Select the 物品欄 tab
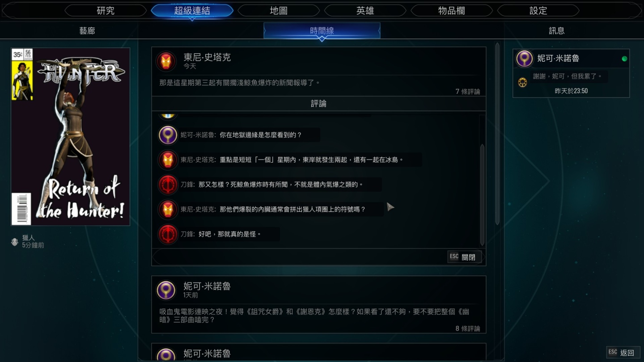The image size is (644, 362). pos(452,11)
